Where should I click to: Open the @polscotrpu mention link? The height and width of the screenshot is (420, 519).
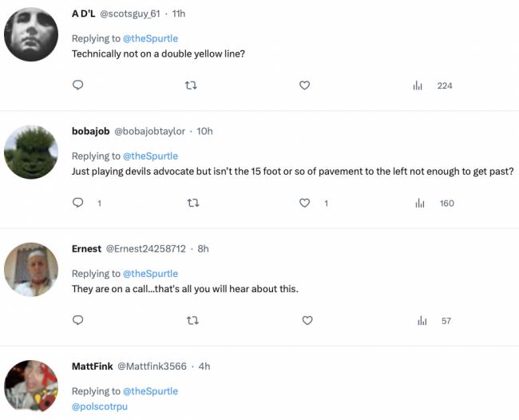click(100, 406)
